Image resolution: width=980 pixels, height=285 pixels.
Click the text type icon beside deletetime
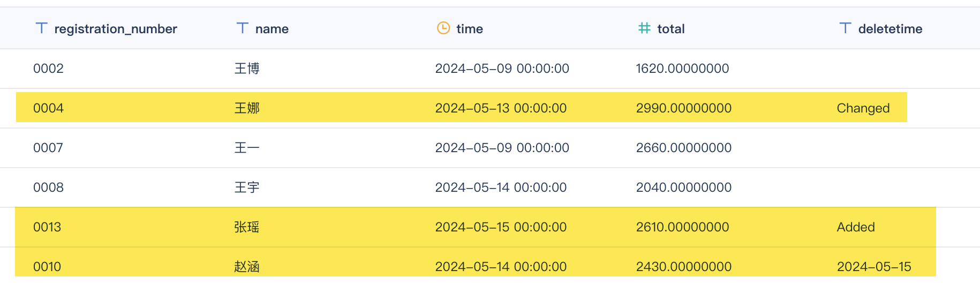tap(845, 28)
